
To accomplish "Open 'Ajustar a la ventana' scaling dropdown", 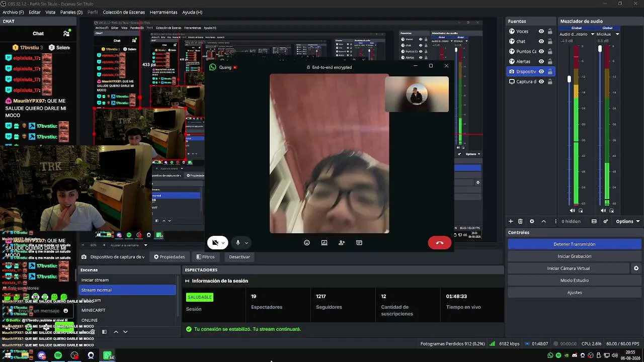I will pos(129,245).
